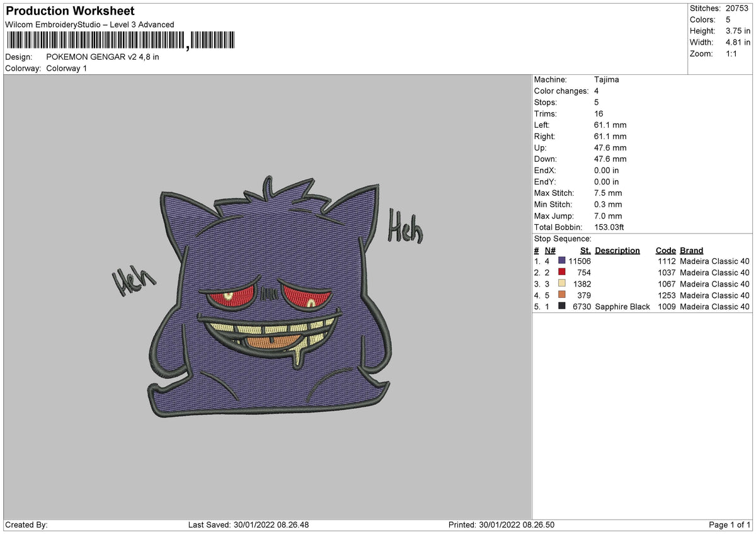This screenshot has width=756, height=534.
Task: Click thread code "1009"
Action: pos(667,307)
